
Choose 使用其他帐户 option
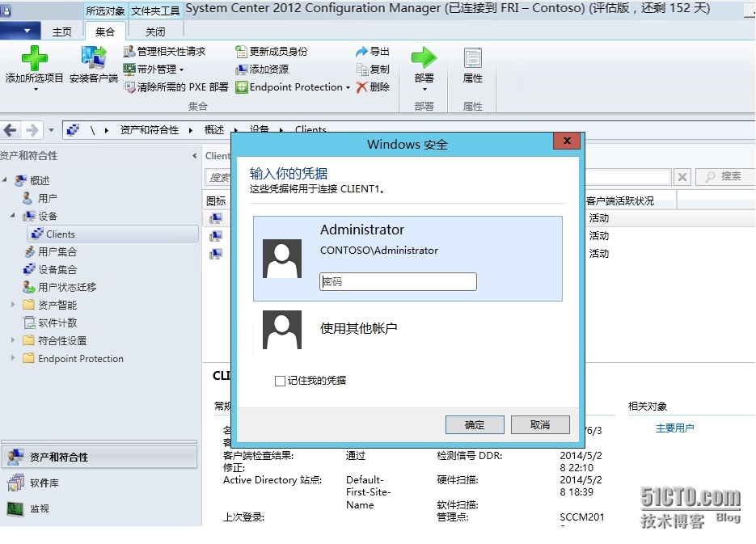tap(358, 329)
